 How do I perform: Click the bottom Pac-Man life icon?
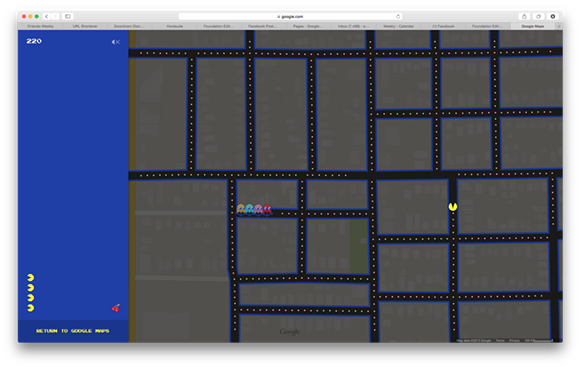click(31, 308)
